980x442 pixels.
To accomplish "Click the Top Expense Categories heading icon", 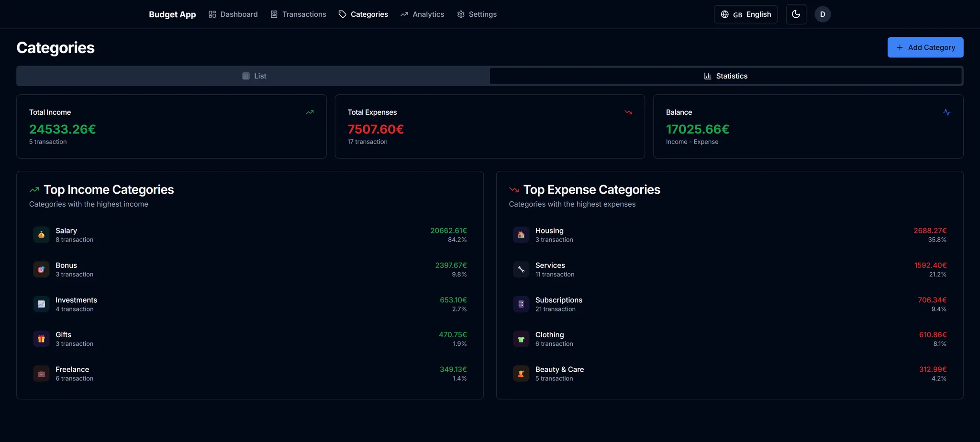I will tap(514, 190).
